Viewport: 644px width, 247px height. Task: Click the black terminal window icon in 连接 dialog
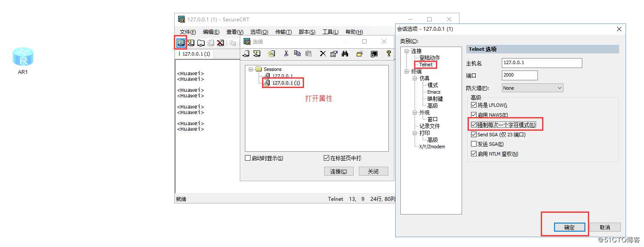(374, 53)
